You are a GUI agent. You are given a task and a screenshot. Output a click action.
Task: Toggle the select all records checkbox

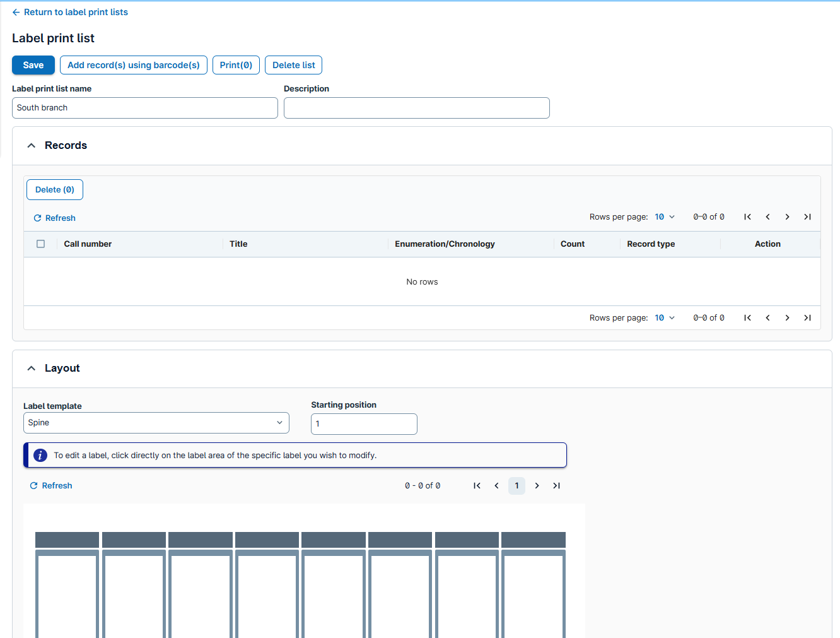tap(41, 244)
